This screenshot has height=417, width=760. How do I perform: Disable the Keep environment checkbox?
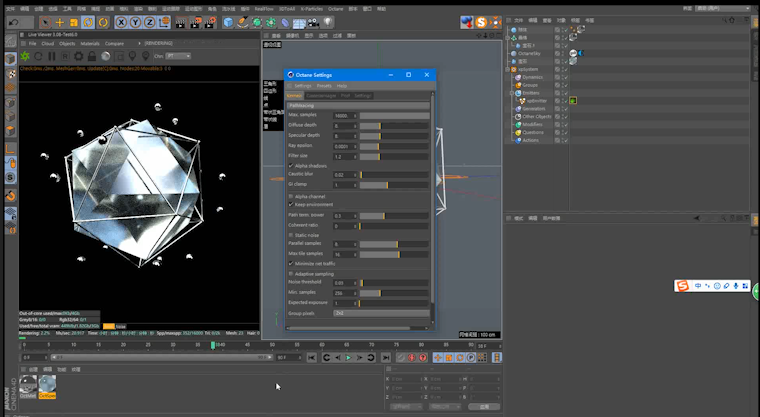pyautogui.click(x=291, y=204)
